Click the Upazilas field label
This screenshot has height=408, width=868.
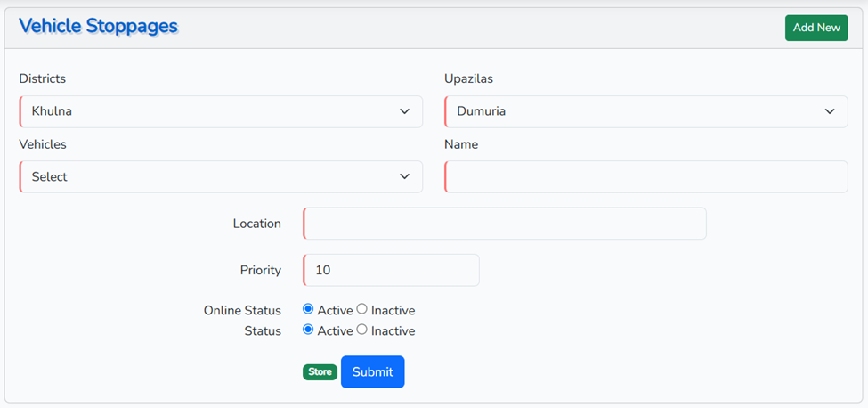(x=468, y=78)
